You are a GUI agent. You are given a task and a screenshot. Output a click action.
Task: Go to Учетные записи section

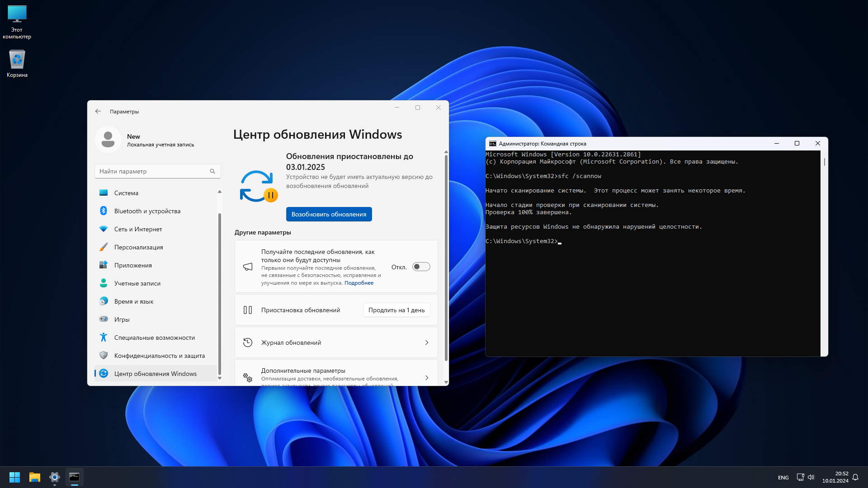(x=137, y=283)
